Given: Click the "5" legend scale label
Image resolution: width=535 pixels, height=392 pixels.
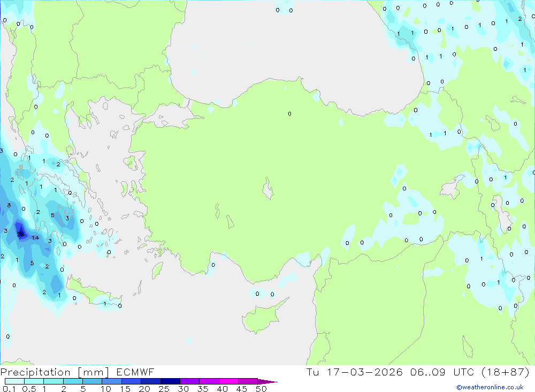Looking at the screenshot, I should 83,389.
